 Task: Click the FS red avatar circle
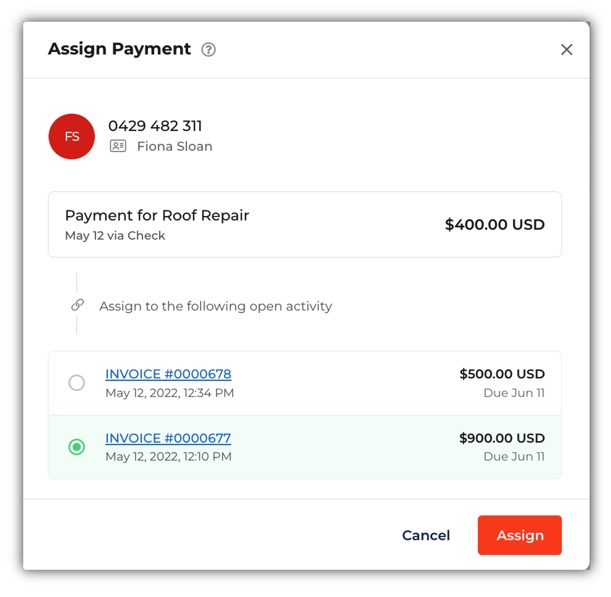[x=72, y=136]
